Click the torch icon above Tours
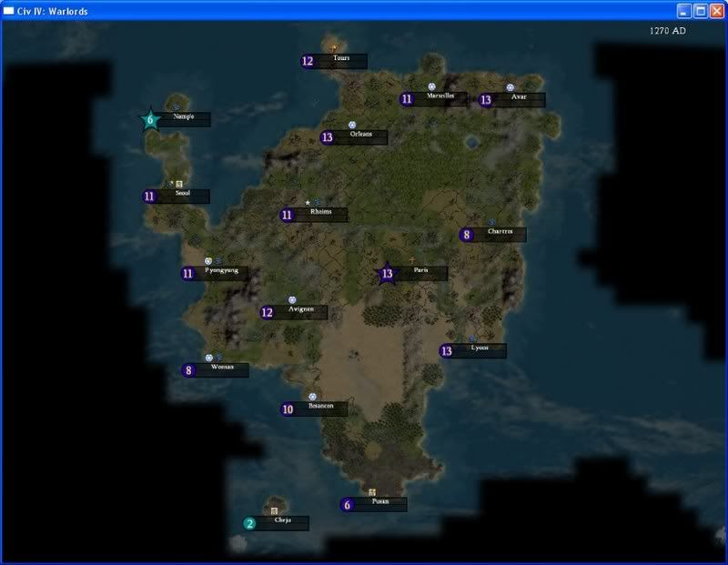 click(x=333, y=48)
